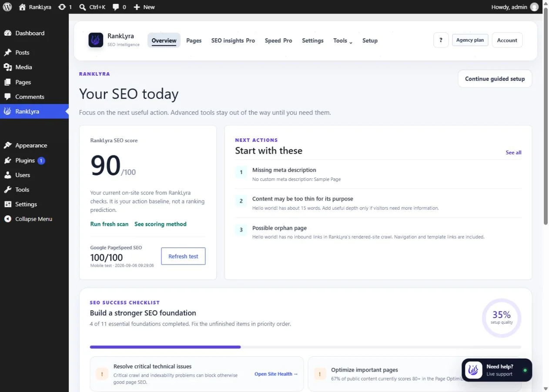Screen dimensions: 549x392
Task: Click the question mark help button
Action: 441,40
